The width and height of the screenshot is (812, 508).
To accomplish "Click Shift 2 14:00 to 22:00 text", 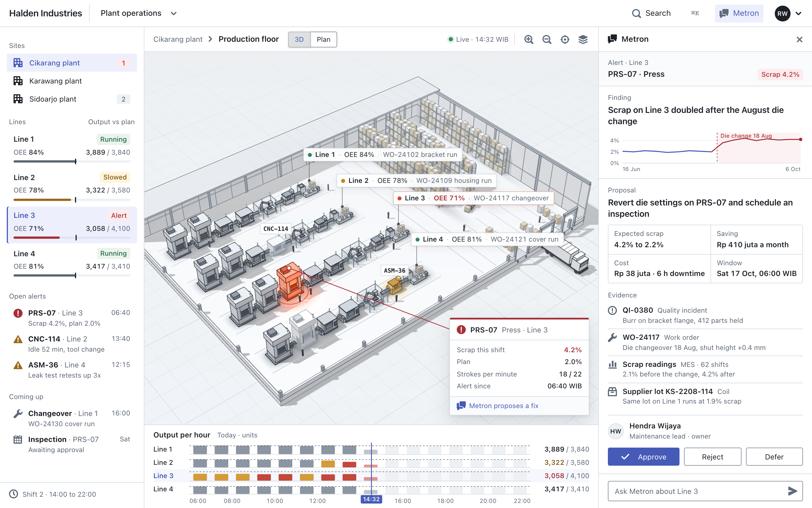I will coord(59,494).
